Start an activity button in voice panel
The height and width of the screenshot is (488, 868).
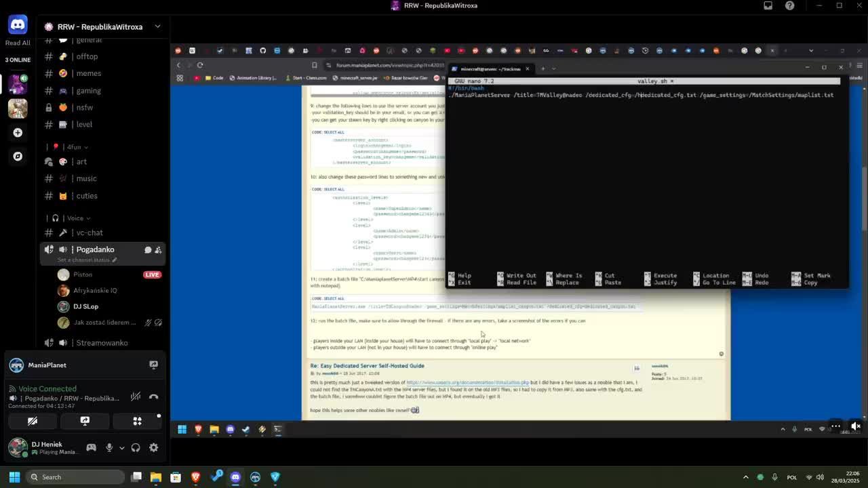137,421
